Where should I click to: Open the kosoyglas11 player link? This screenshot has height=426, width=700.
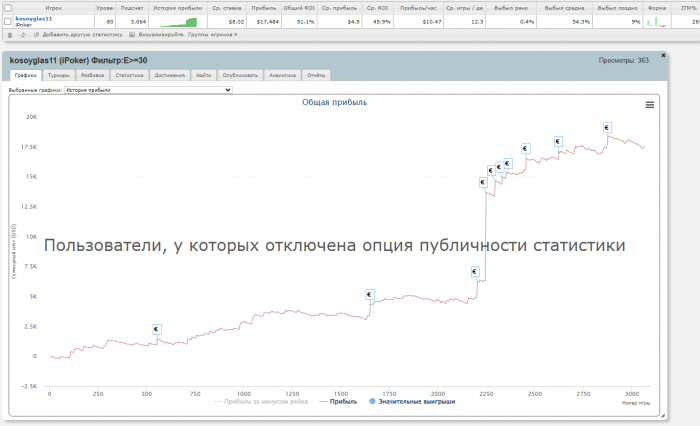point(33,19)
